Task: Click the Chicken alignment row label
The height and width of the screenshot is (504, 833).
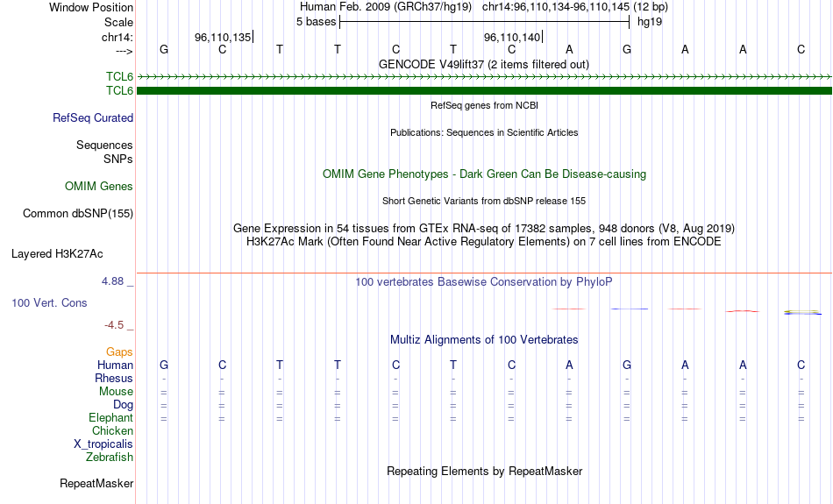Action: point(112,430)
